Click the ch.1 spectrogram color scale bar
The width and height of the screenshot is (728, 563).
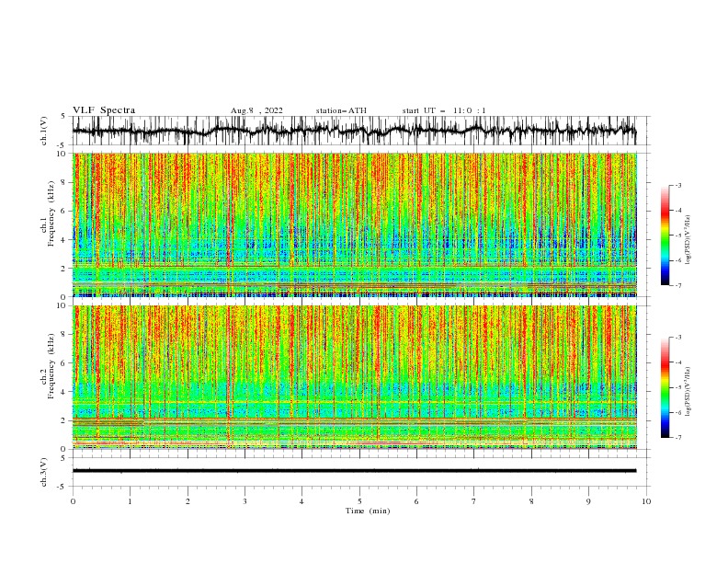665,236
